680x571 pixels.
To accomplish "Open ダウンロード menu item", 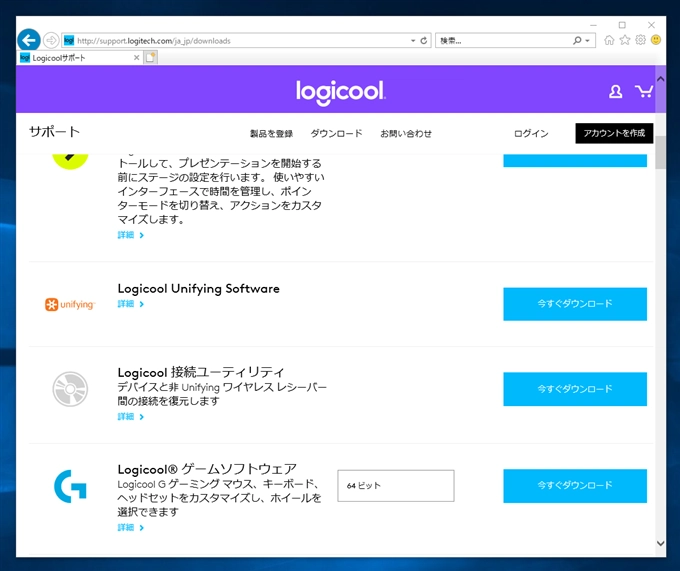I will click(337, 134).
